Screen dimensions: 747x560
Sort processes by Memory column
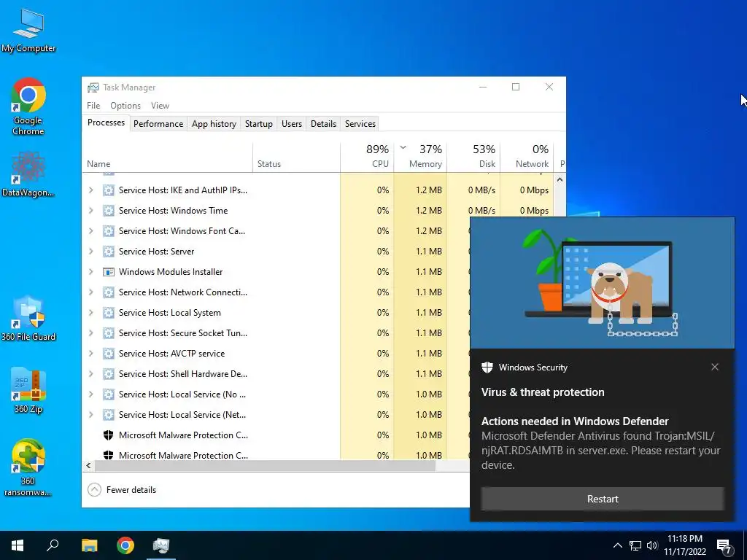tap(420, 157)
